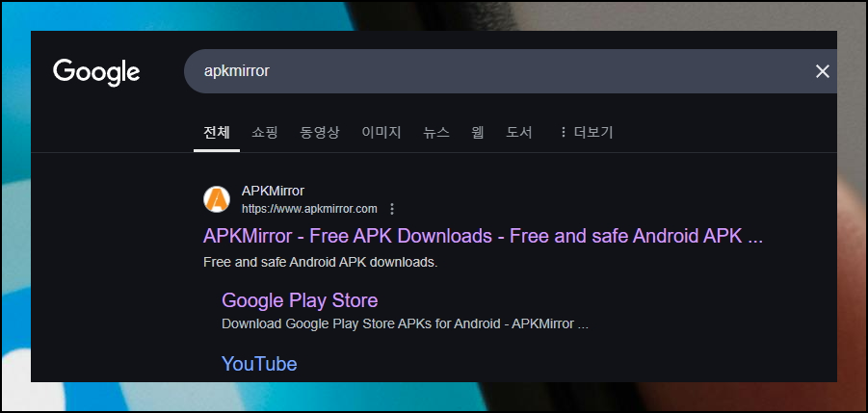The height and width of the screenshot is (413, 868).
Task: Select the 웹 tab
Action: pyautogui.click(x=478, y=133)
